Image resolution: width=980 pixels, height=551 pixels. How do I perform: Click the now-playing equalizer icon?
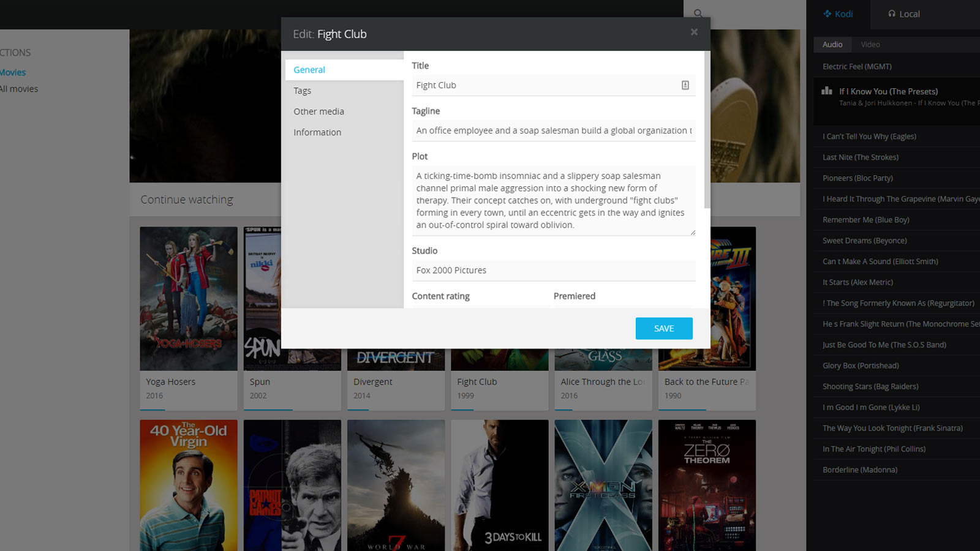(x=827, y=91)
